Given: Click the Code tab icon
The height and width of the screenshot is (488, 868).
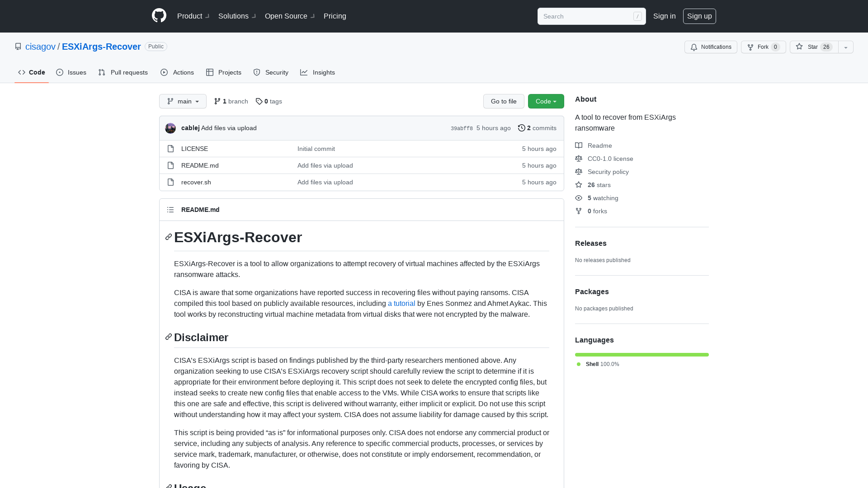Looking at the screenshot, I should pyautogui.click(x=21, y=72).
